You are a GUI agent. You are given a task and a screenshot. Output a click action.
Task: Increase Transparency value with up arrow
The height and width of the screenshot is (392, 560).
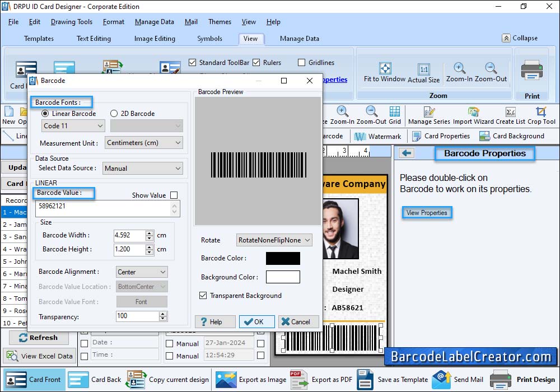click(163, 314)
